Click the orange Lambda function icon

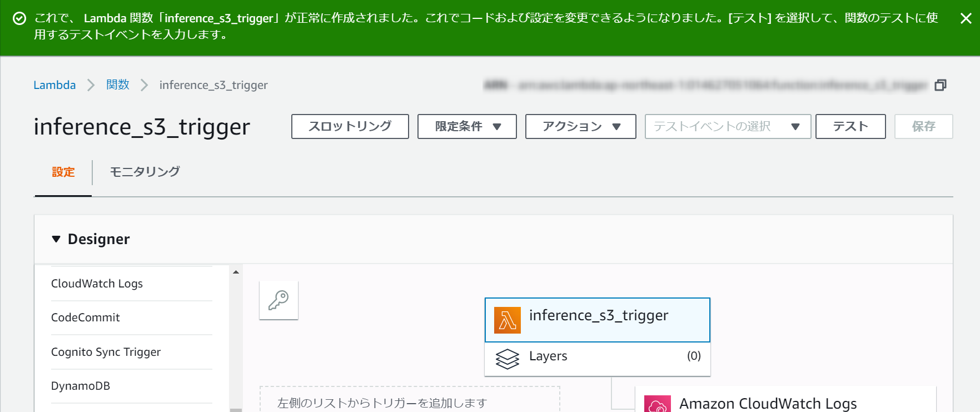(508, 320)
